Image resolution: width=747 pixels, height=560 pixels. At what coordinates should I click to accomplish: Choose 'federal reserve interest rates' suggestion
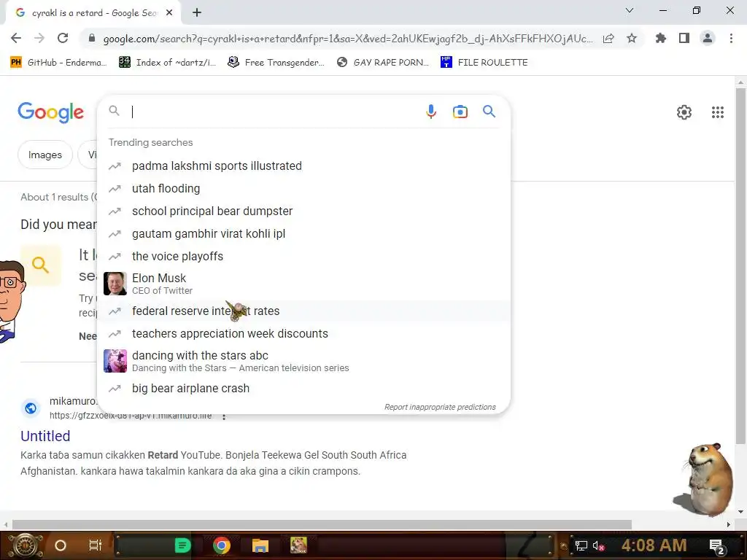pos(303,311)
